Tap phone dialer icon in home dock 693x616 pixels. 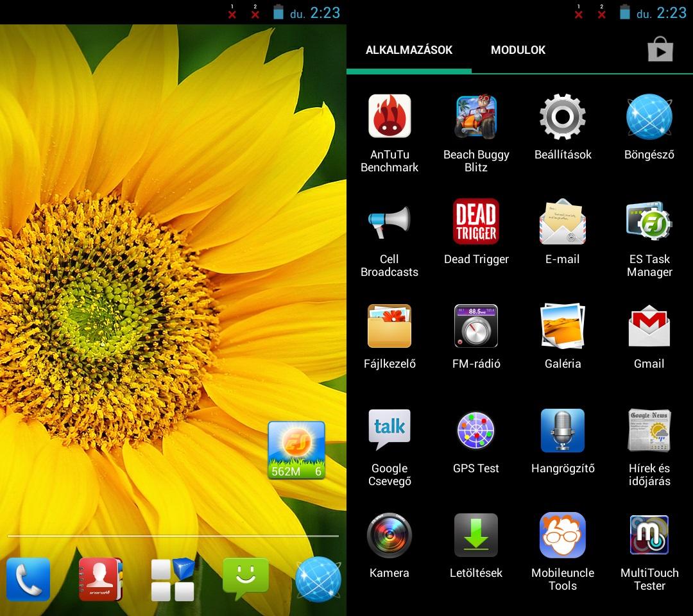(28, 579)
